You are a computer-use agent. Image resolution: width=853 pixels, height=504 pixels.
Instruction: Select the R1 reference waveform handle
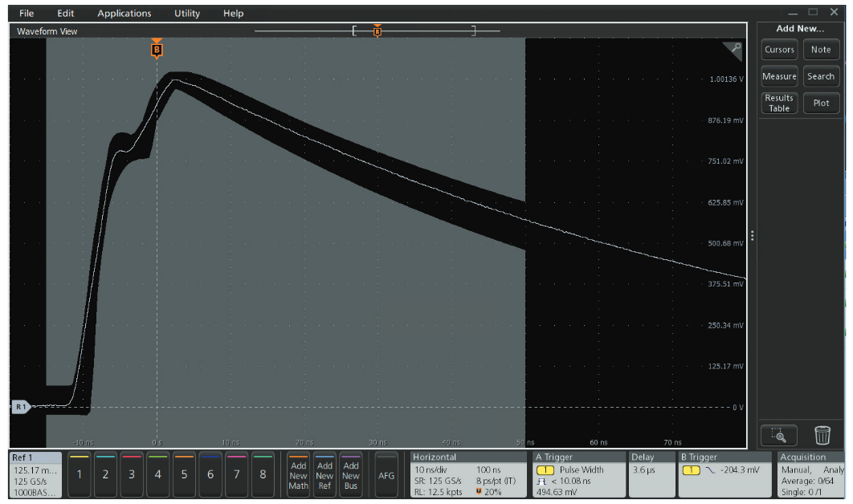pos(21,407)
